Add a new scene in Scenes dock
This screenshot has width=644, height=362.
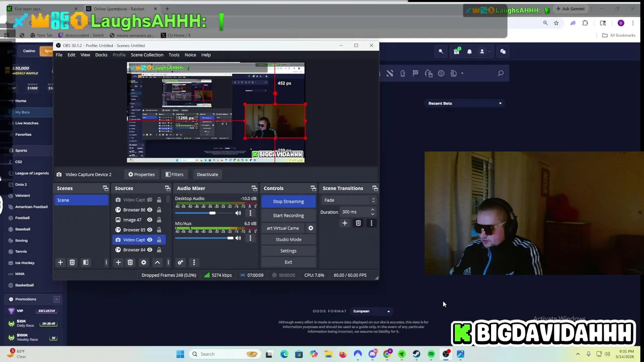coord(60,262)
